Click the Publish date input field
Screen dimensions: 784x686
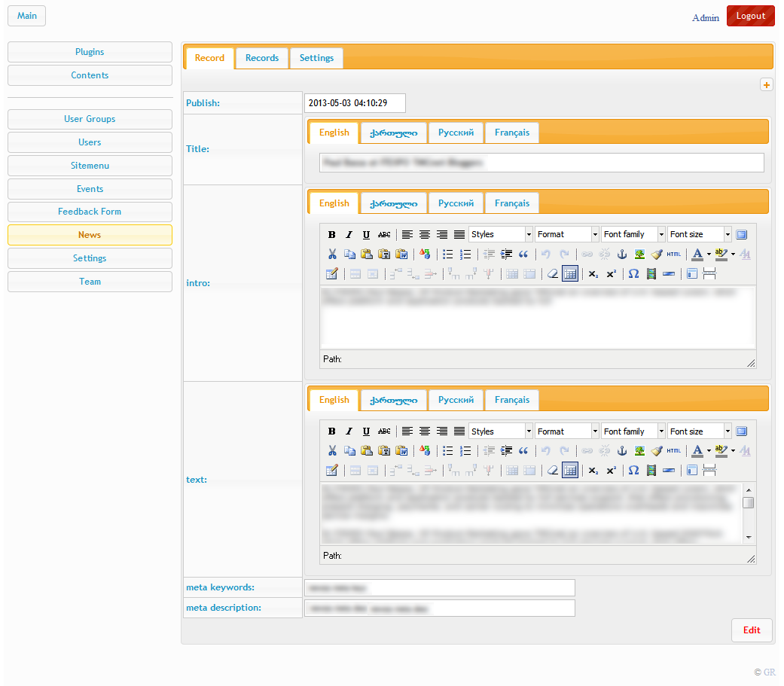pyautogui.click(x=355, y=103)
